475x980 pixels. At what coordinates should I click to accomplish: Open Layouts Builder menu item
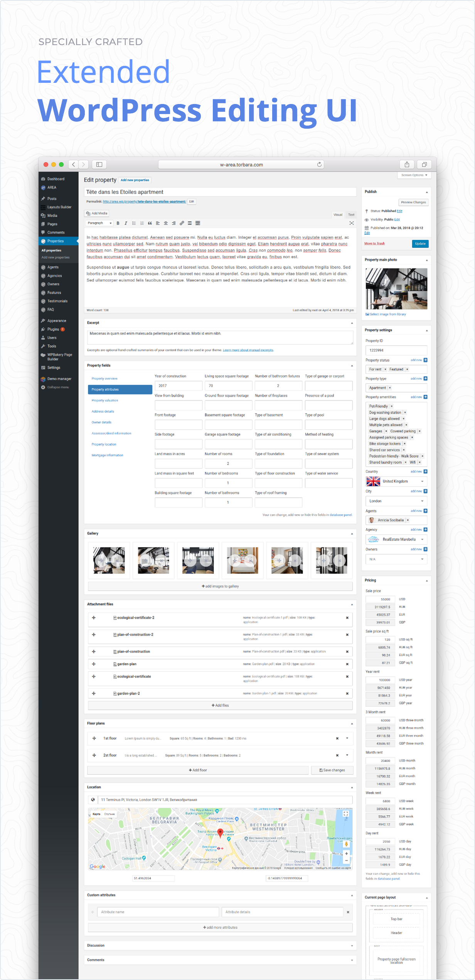coord(59,207)
